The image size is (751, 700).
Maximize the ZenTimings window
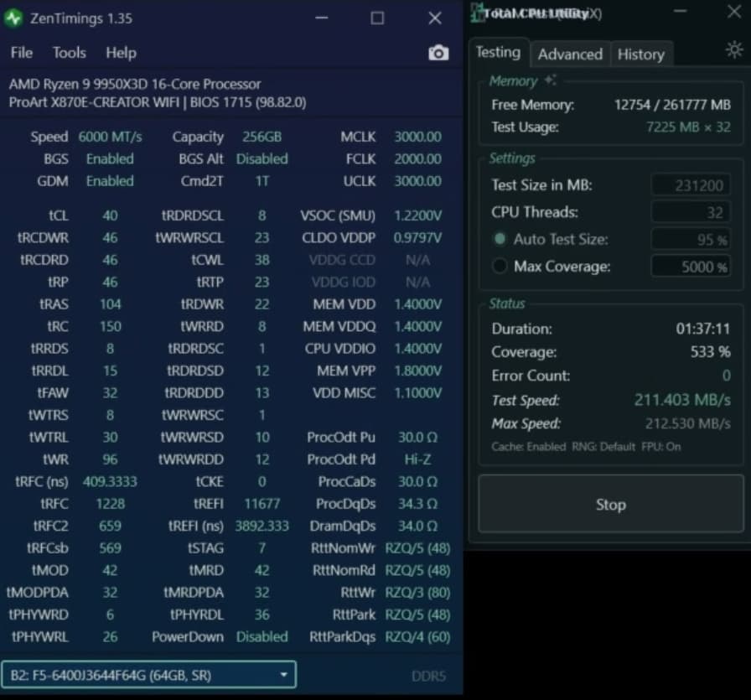pos(377,18)
